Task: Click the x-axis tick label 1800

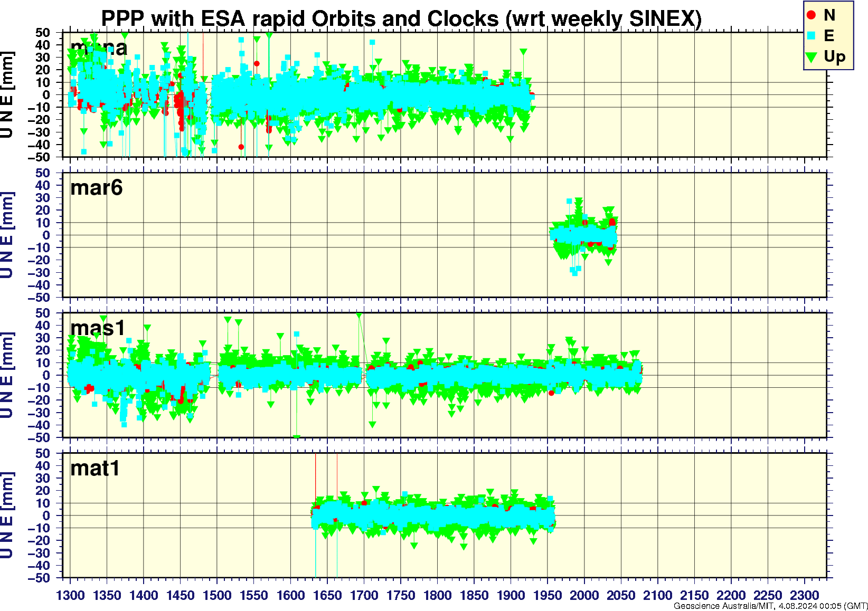Action: 437,595
